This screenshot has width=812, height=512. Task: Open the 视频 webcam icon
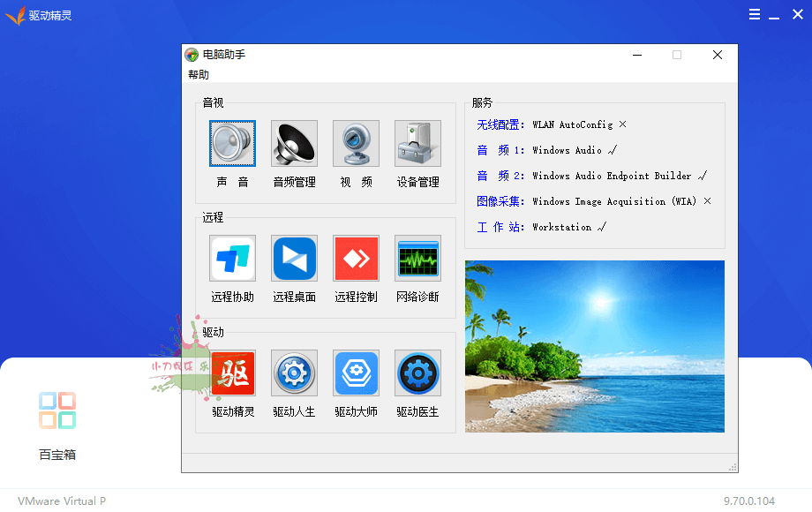pos(356,144)
